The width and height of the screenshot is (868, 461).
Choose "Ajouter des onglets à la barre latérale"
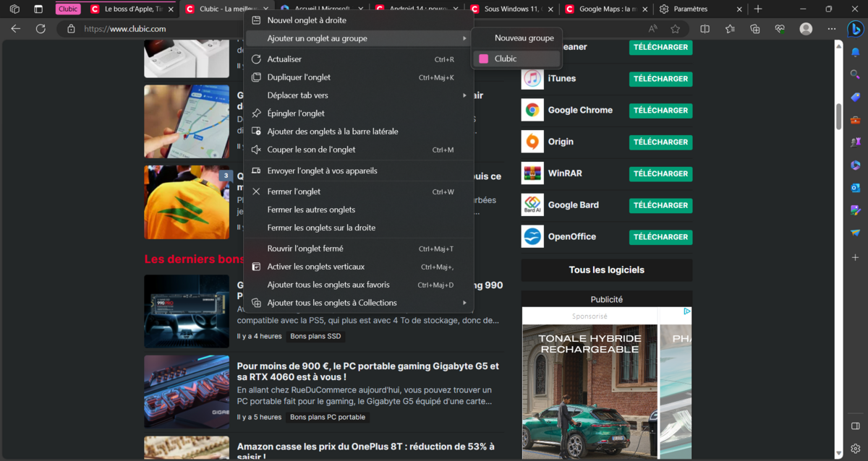pos(359,132)
